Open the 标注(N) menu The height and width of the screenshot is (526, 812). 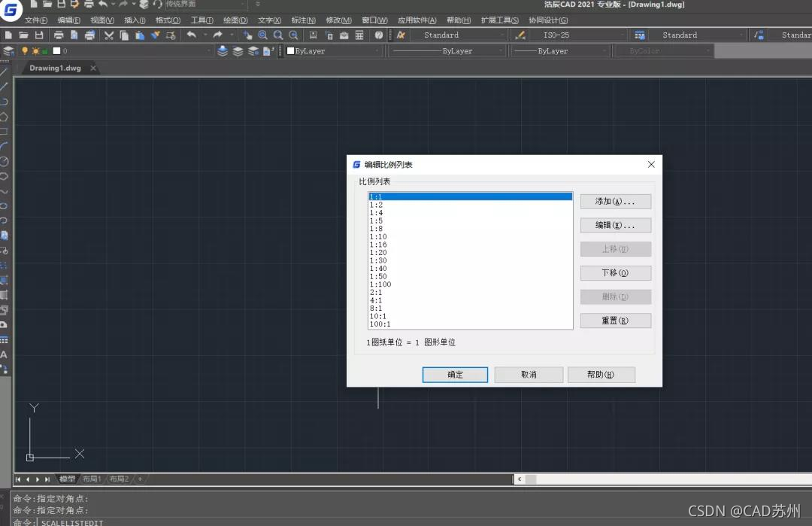click(304, 20)
